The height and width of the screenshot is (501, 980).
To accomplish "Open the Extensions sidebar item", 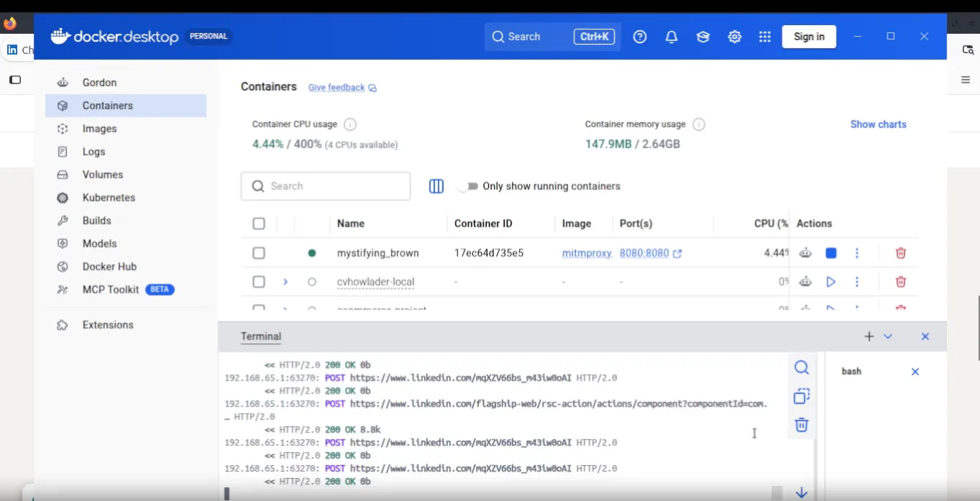I will coord(126,325).
